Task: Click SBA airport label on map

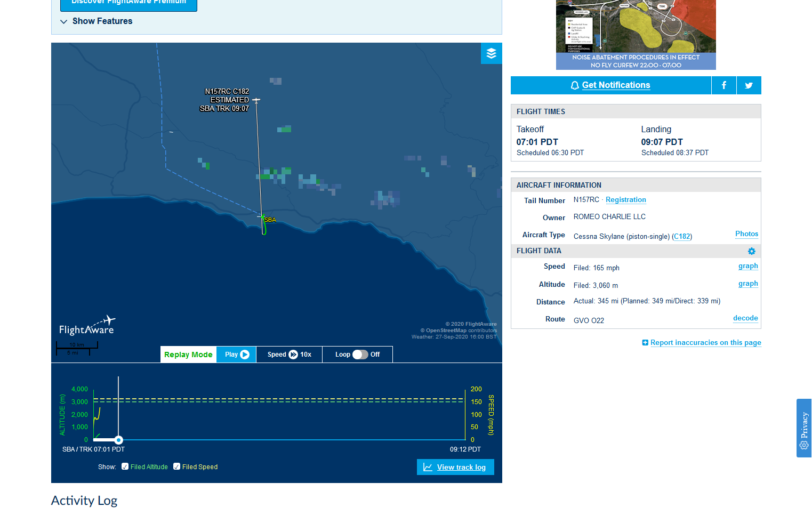Action: tap(270, 220)
